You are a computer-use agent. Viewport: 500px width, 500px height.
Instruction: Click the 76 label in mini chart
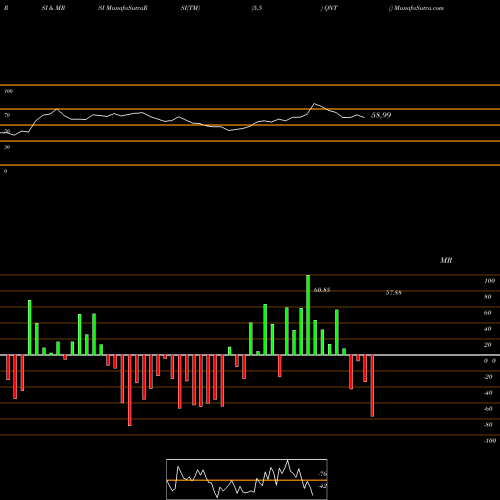pyautogui.click(x=323, y=474)
